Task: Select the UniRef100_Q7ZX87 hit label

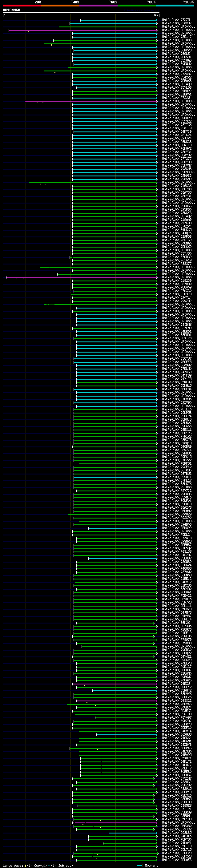Action: click(176, 74)
